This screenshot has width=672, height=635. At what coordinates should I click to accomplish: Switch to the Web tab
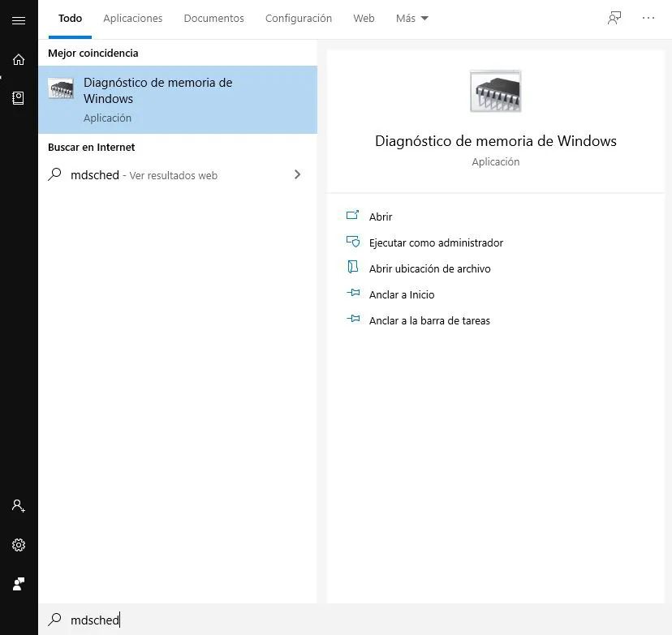click(x=364, y=19)
